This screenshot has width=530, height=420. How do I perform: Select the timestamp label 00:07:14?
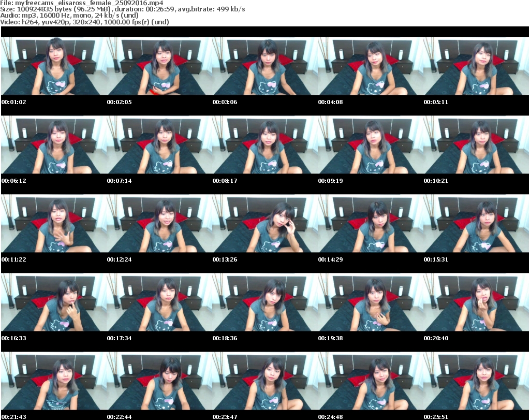tap(120, 181)
